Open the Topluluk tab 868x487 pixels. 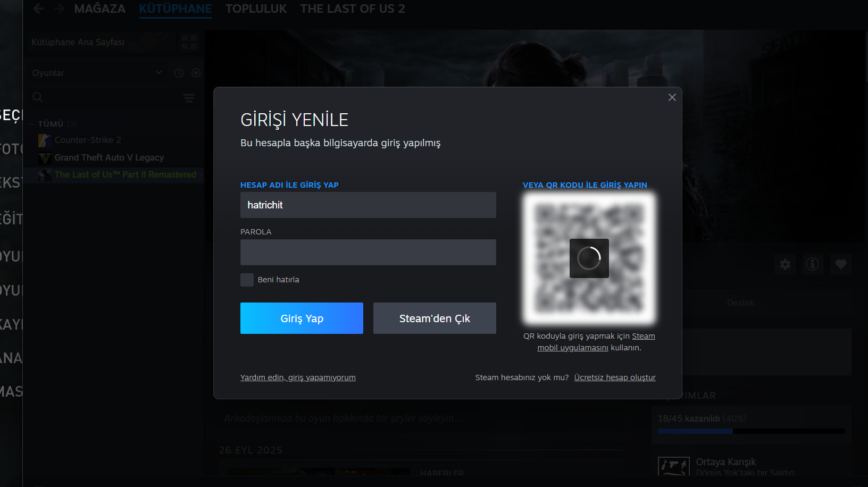point(256,9)
